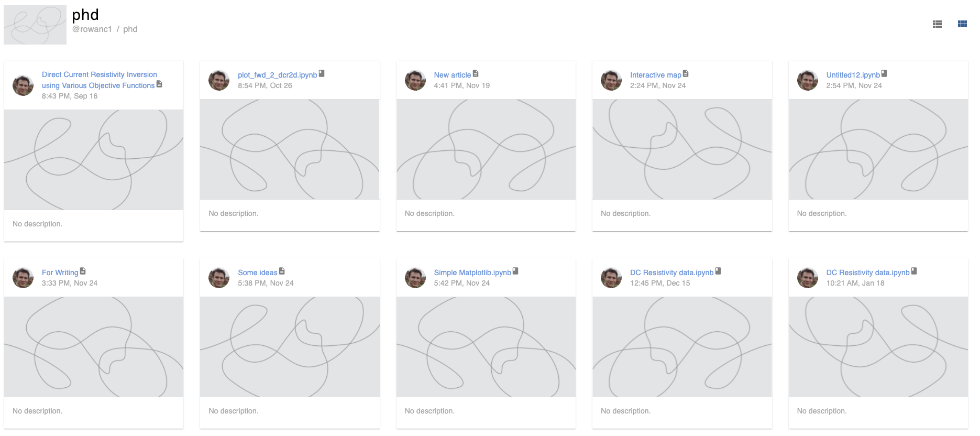This screenshot has height=436, width=980.
Task: Switch to grid view layout
Action: pyautogui.click(x=962, y=24)
